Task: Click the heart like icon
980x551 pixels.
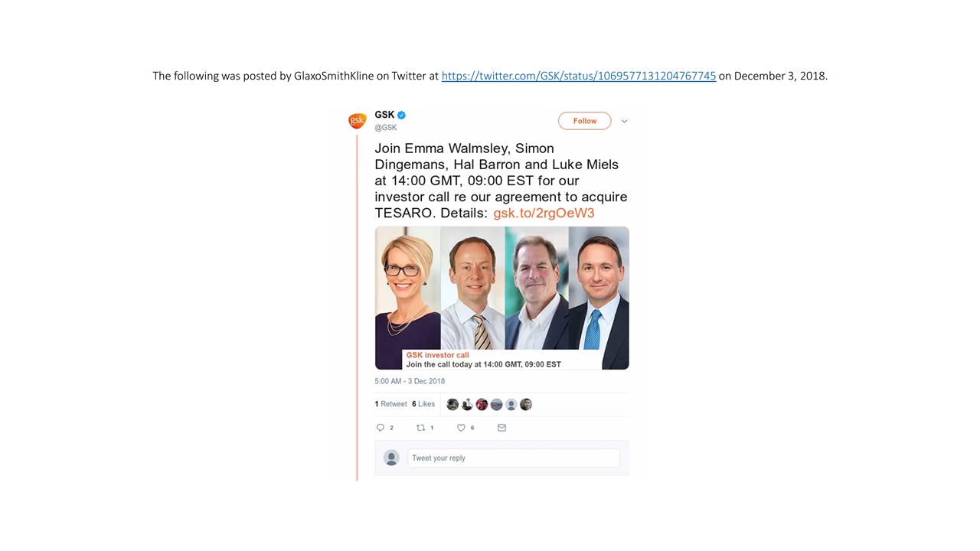Action: 461,428
